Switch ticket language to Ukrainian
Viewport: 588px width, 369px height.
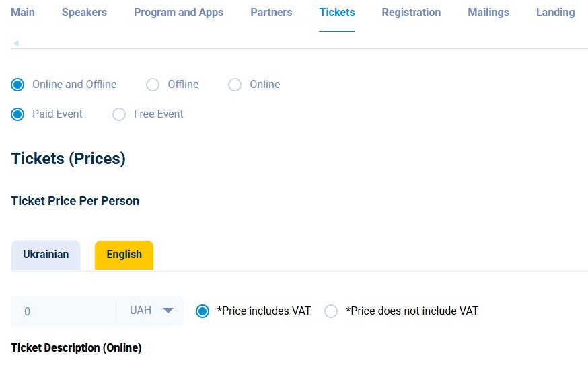(46, 255)
